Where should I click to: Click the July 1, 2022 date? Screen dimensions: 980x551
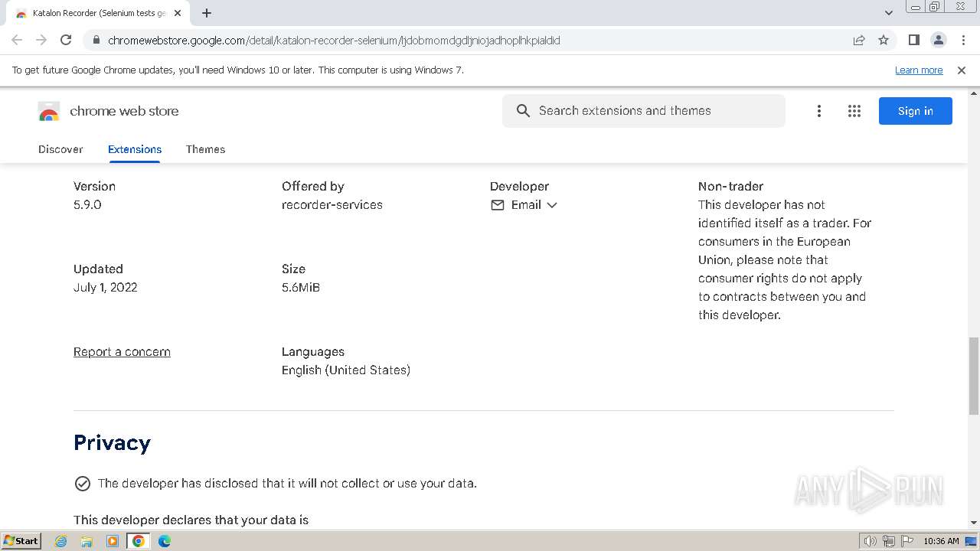tap(106, 288)
